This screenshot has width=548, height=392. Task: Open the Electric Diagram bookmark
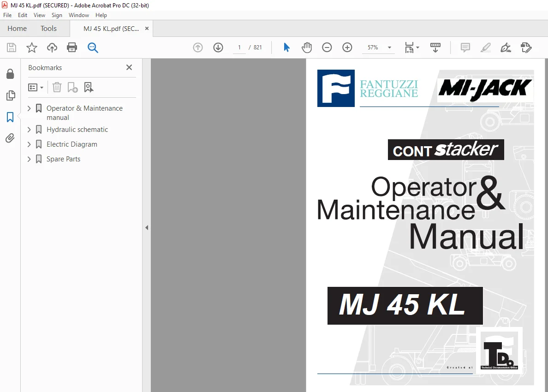pyautogui.click(x=71, y=144)
